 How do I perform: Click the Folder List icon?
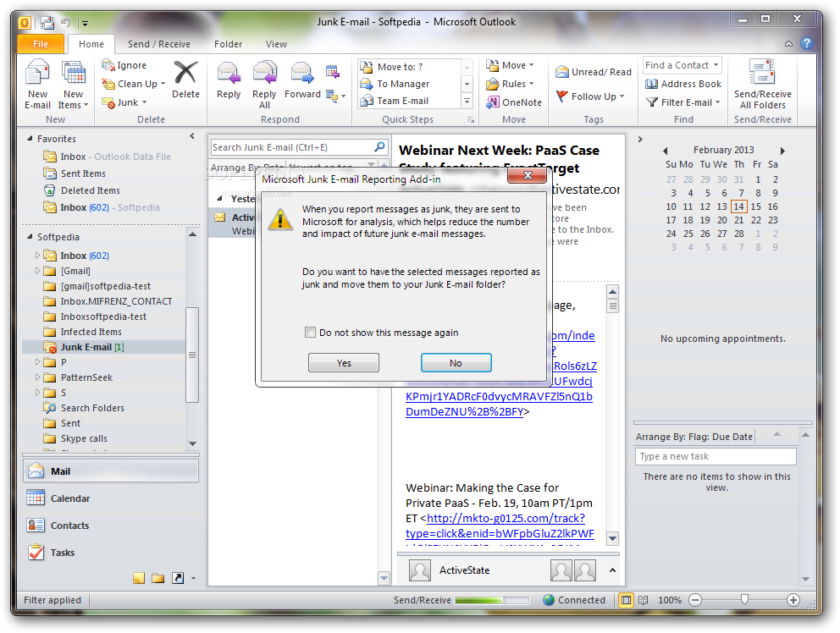[158, 578]
